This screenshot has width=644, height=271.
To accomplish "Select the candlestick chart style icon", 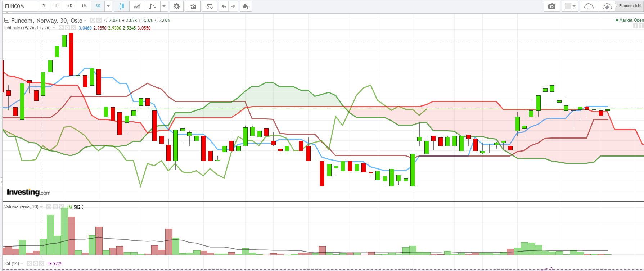I will 121,6.
